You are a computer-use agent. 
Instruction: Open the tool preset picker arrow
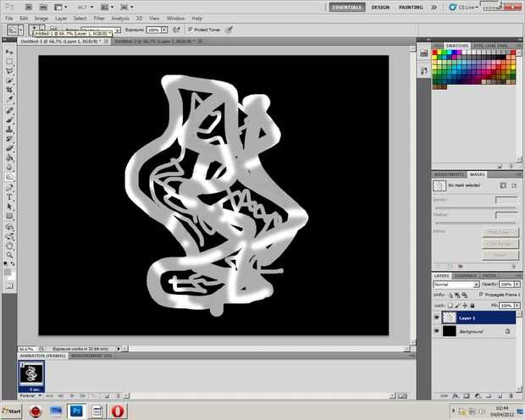[20, 30]
